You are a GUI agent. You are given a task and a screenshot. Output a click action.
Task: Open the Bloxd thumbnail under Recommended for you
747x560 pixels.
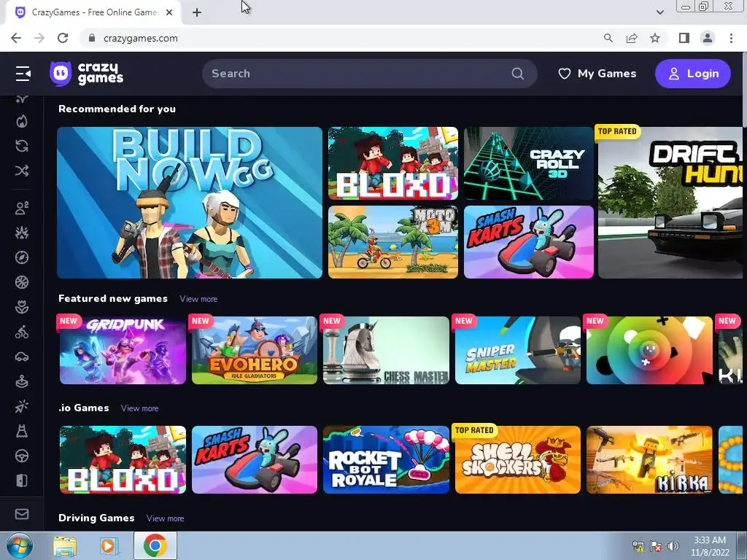[x=393, y=163]
